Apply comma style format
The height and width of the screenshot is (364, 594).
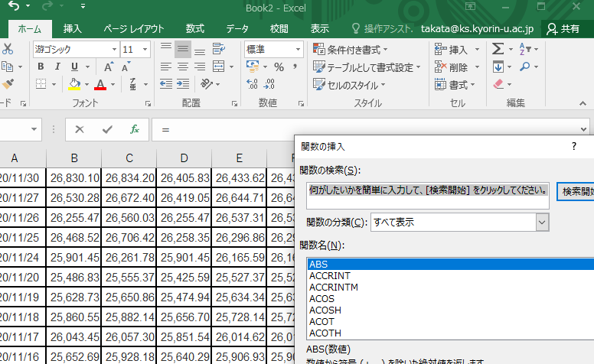coord(295,67)
